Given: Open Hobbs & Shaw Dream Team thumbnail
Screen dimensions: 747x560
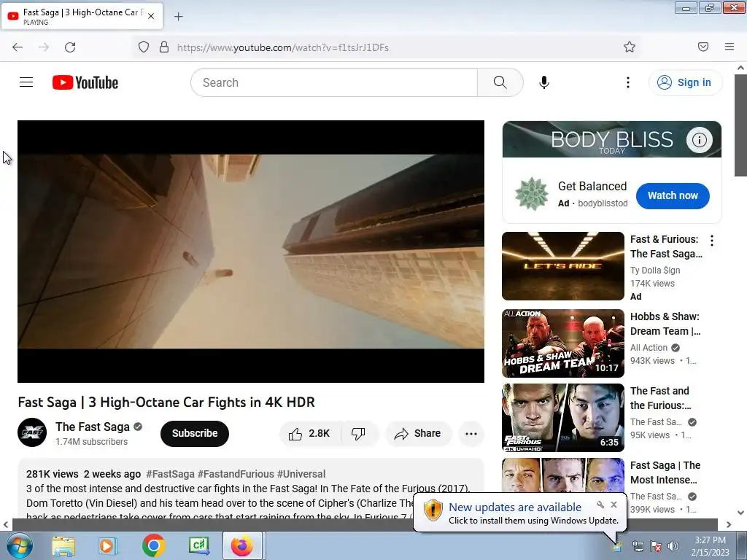Looking at the screenshot, I should pyautogui.click(x=562, y=343).
